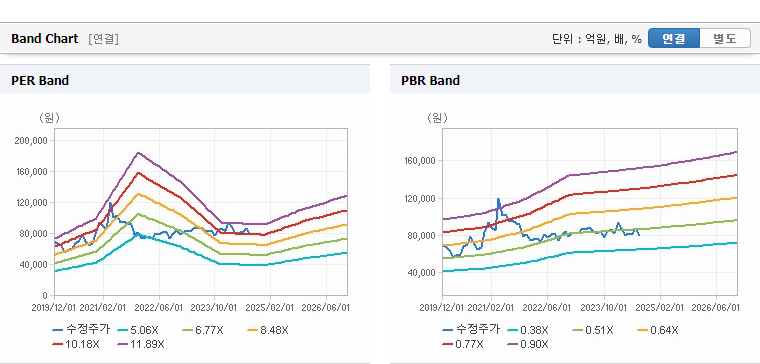760x364 pixels.
Task: Click 2025/02/01 date on PBR chart axis
Action: click(x=660, y=308)
